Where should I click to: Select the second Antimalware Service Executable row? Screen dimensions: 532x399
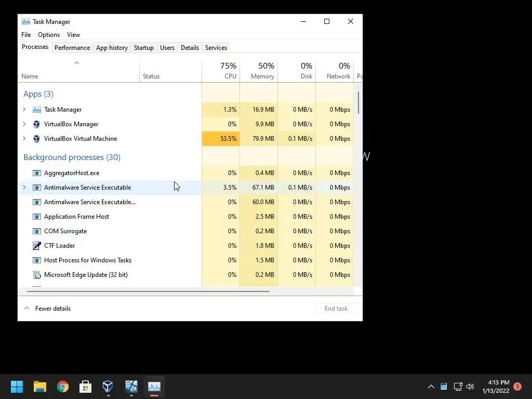point(186,202)
